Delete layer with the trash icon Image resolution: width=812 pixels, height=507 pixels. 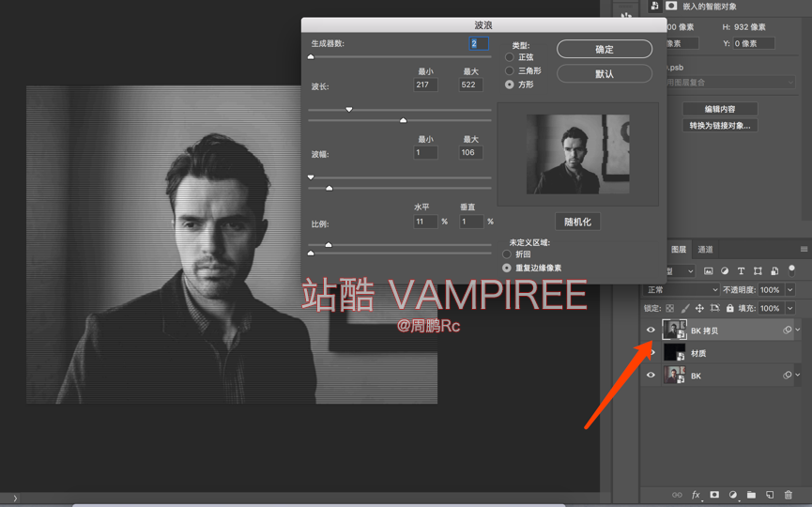pyautogui.click(x=789, y=495)
